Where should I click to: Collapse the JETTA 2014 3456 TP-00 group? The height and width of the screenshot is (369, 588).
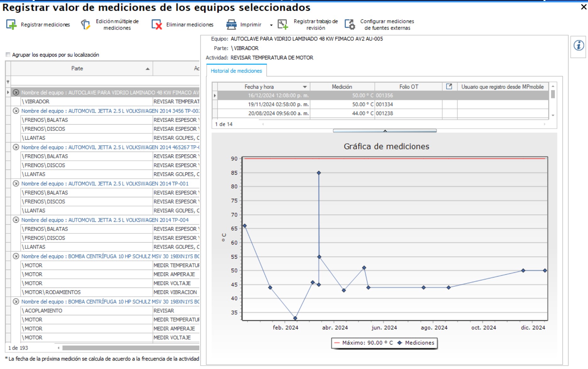16,111
